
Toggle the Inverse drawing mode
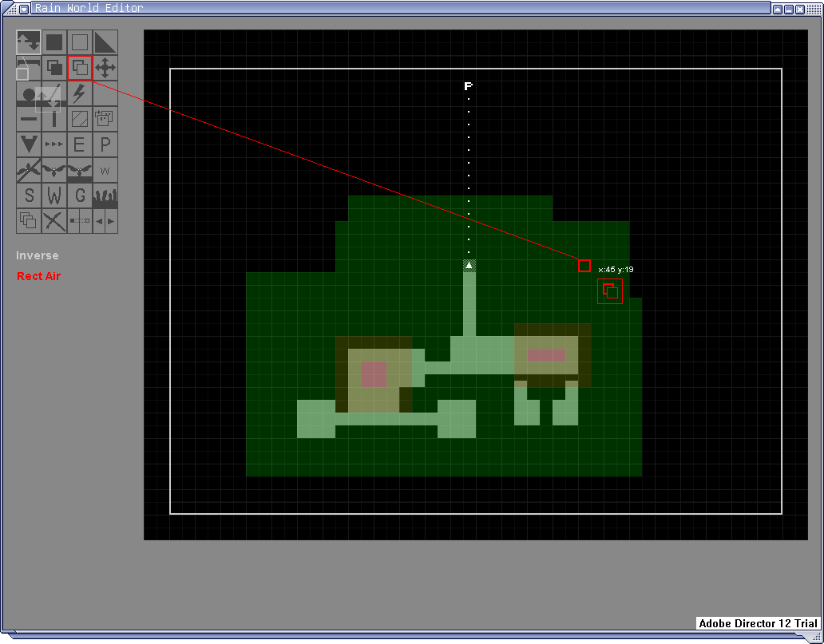click(37, 255)
